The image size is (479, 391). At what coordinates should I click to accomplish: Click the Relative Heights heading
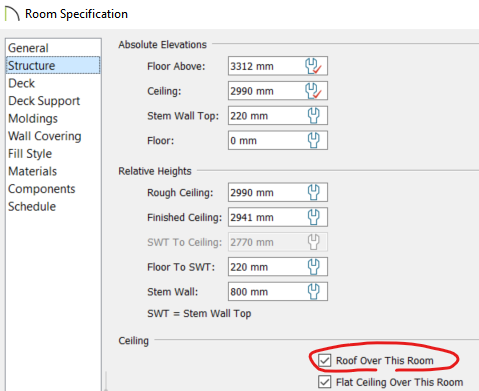[155, 171]
